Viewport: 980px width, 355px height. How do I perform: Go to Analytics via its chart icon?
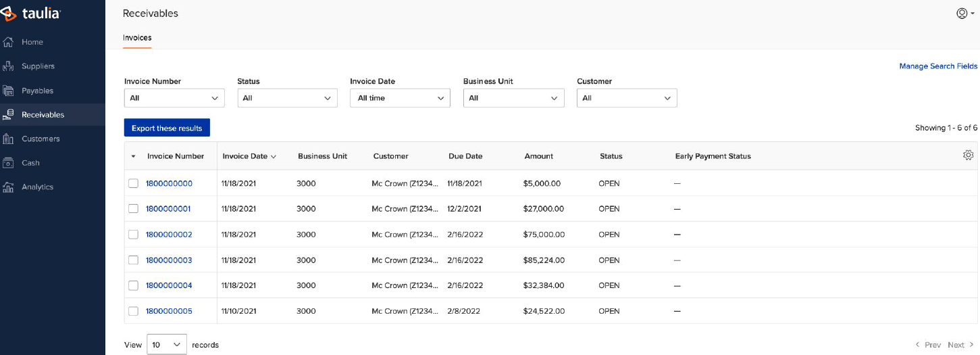click(9, 187)
